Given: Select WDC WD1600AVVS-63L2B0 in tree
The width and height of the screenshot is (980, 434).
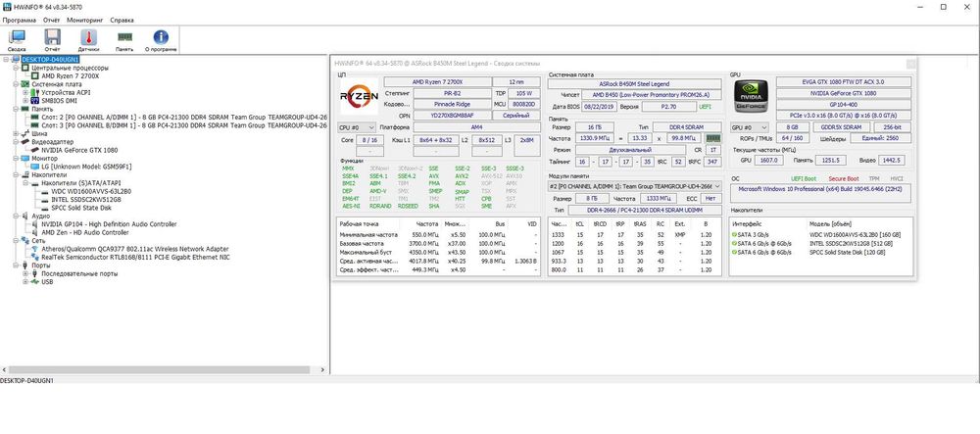Looking at the screenshot, I should (x=91, y=191).
